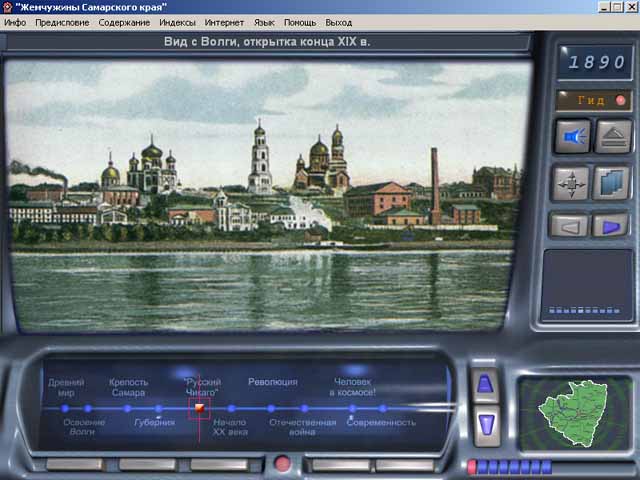640x480 pixels.
Task: Click the four-arrow move icon
Action: tap(572, 183)
